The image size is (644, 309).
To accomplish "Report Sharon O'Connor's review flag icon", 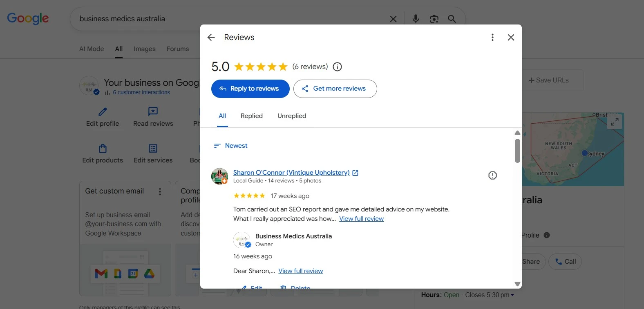I will pyautogui.click(x=492, y=175).
